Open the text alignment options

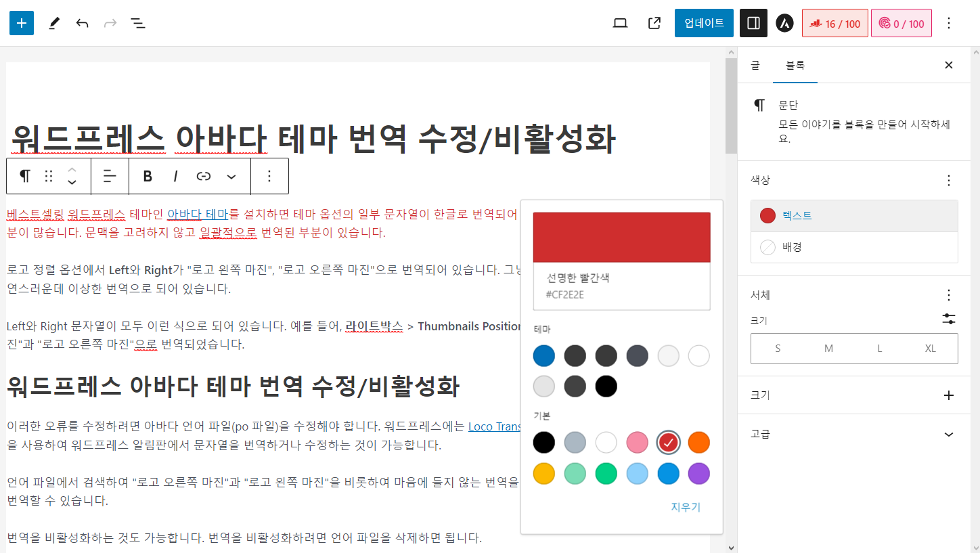click(x=110, y=176)
